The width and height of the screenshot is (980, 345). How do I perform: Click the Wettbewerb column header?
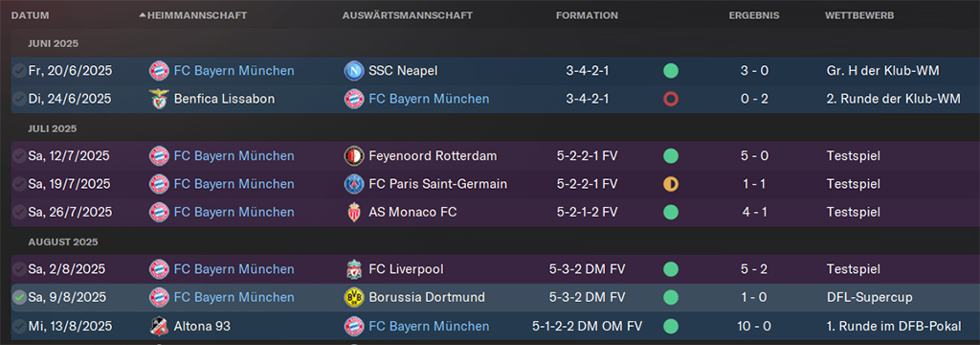tap(859, 15)
